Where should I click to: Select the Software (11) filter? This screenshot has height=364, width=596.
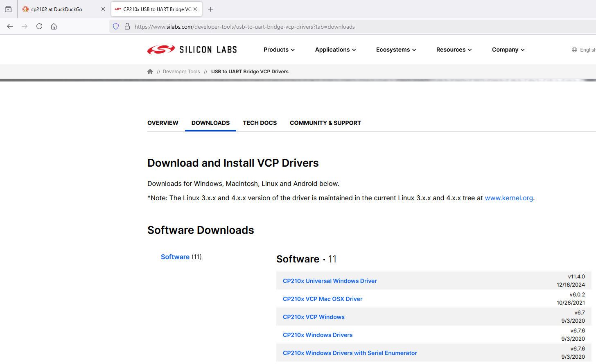[181, 257]
